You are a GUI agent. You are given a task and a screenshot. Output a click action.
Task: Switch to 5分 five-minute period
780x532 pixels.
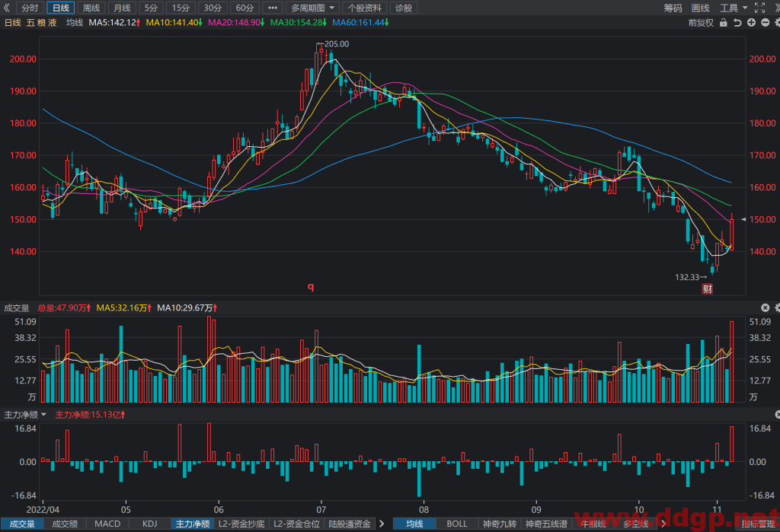pyautogui.click(x=151, y=8)
